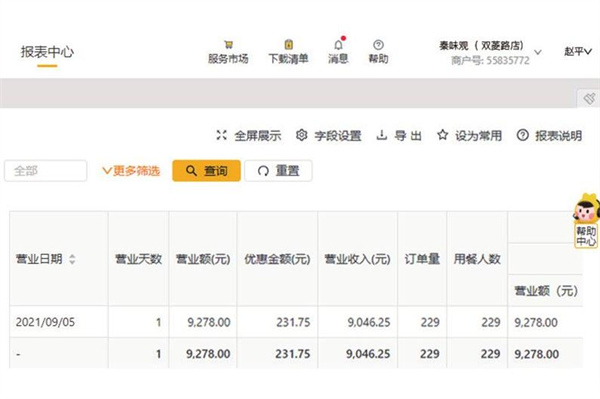Open the 帮助 question mark icon

378,45
